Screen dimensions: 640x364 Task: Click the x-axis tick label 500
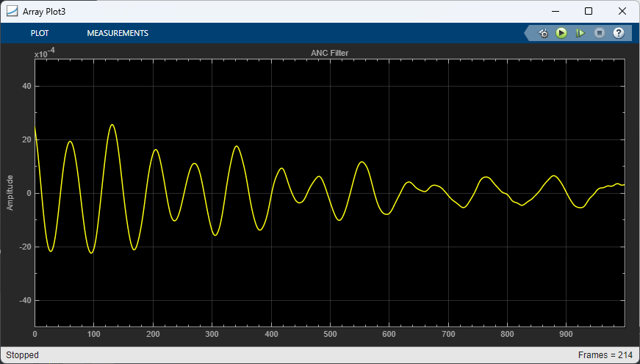330,334
